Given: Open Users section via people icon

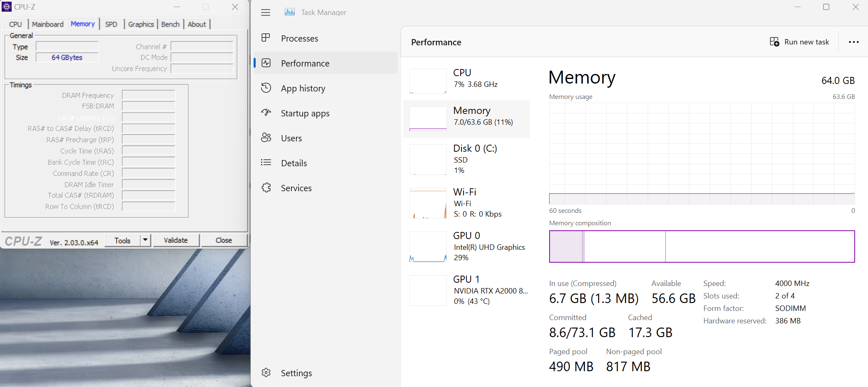Looking at the screenshot, I should [266, 138].
